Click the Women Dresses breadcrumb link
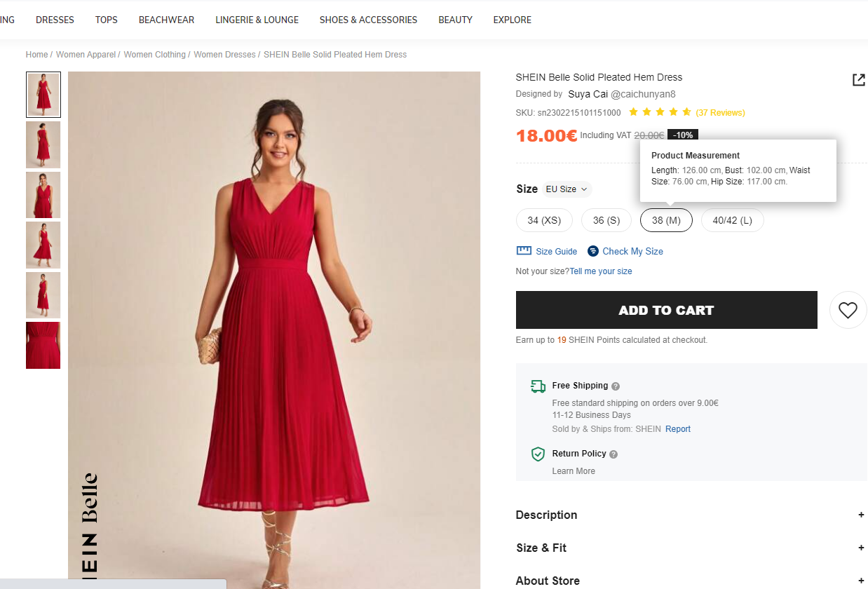Screen dimensions: 868x589 tap(224, 55)
